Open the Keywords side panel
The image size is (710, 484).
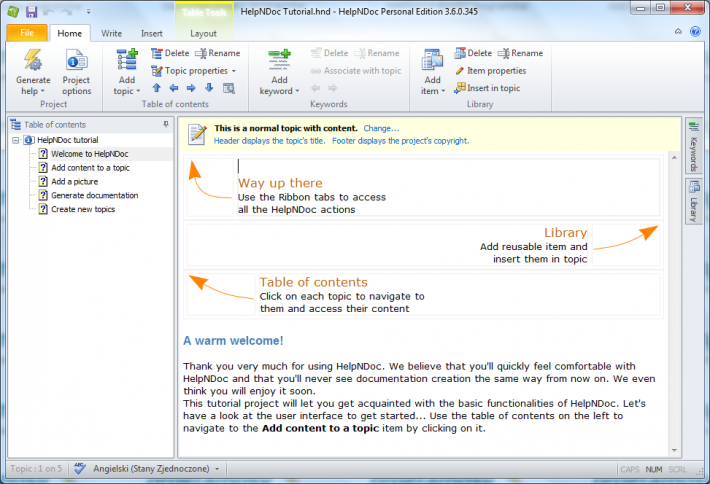click(693, 146)
